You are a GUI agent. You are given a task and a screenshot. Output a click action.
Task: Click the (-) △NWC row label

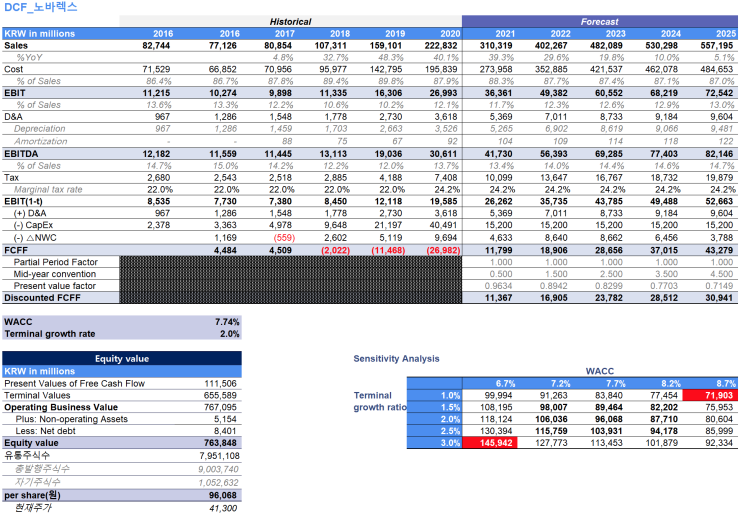coord(35,238)
